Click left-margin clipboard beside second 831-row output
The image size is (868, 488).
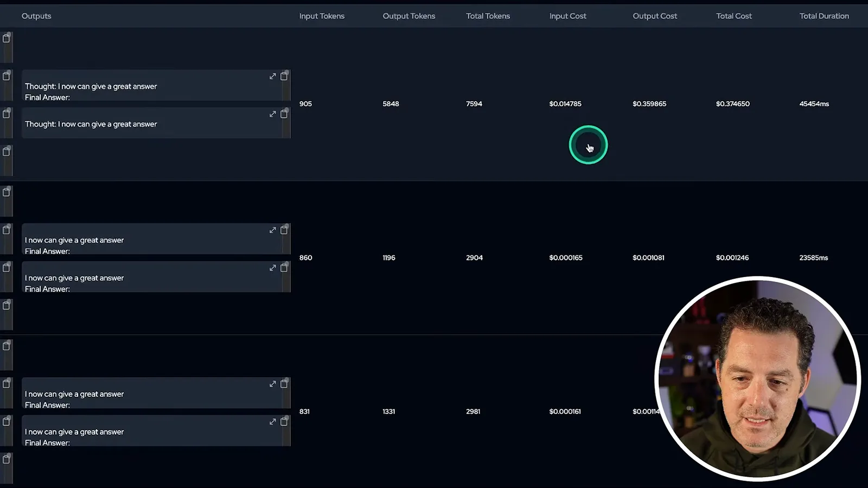pyautogui.click(x=7, y=421)
